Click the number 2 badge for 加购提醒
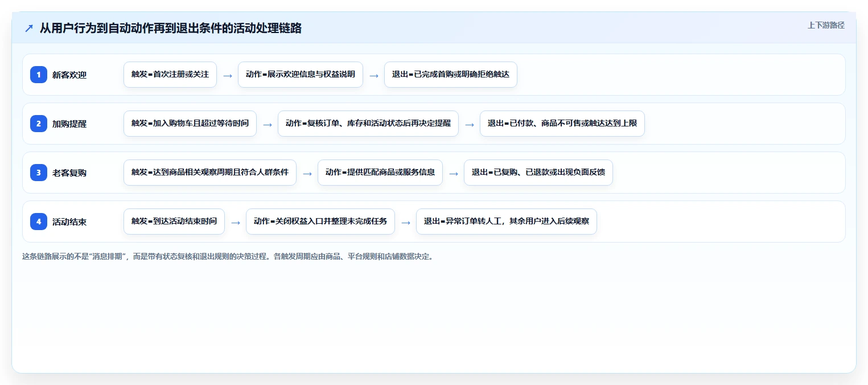Image resolution: width=868 pixels, height=385 pixels. (39, 124)
